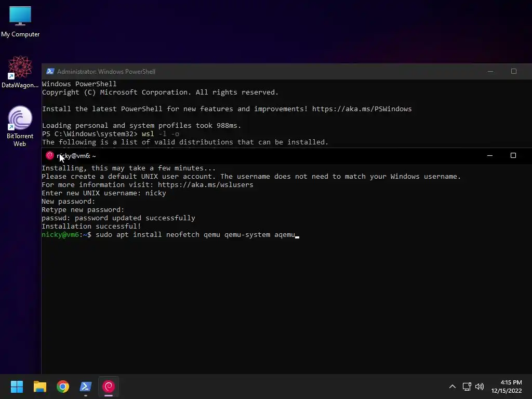Click the 'Copyright (C) Microsoft Corporation' line in PowerShell
This screenshot has height=399, width=532.
(160, 92)
